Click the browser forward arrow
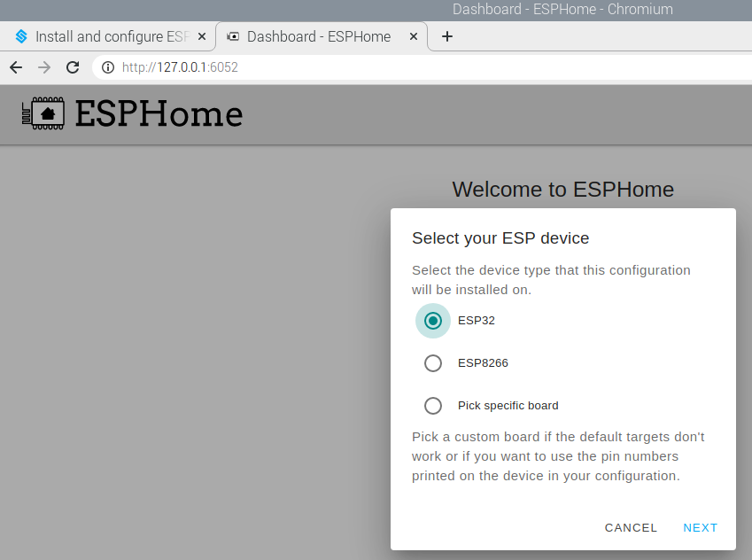The height and width of the screenshot is (560, 752). click(x=44, y=67)
